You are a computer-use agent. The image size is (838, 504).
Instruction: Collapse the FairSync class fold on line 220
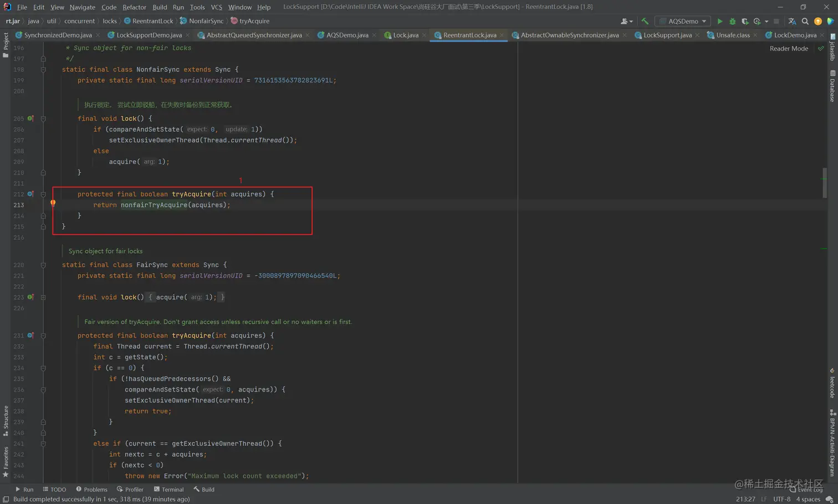pyautogui.click(x=43, y=265)
